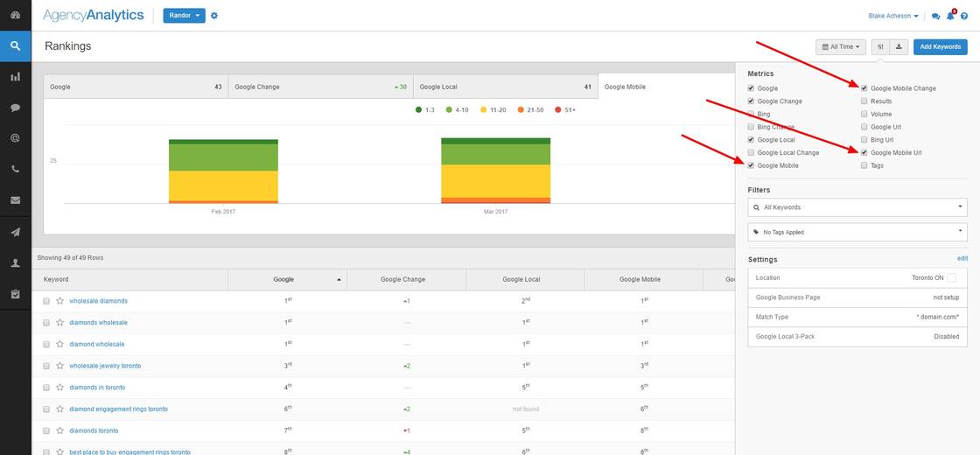
Task: Open the messages chat icon in header
Action: click(x=935, y=17)
